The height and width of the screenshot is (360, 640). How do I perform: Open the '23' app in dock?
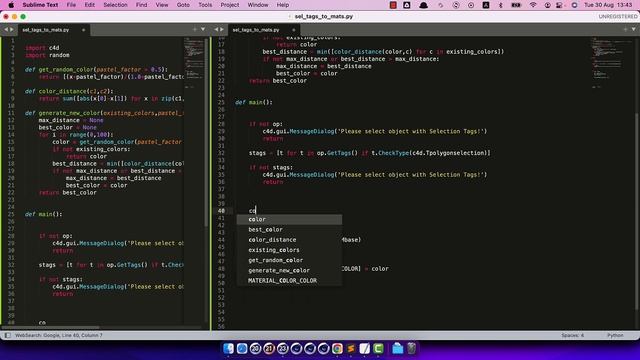(282, 349)
